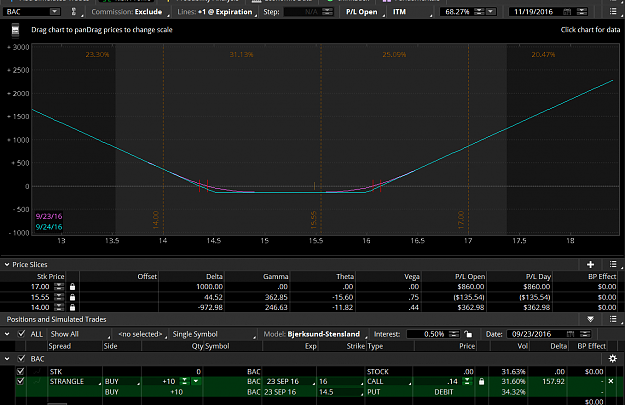The image size is (625, 405).
Task: Toggle the price lock on STRANGLE row
Action: point(482,381)
